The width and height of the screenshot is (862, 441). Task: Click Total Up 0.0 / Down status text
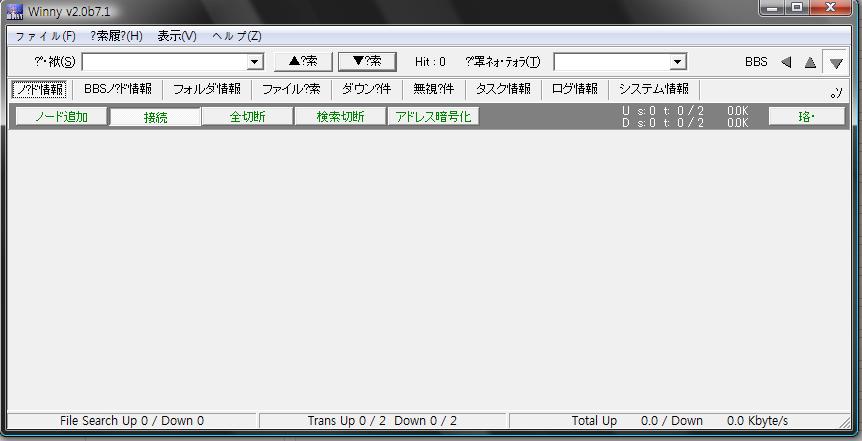pos(679,421)
